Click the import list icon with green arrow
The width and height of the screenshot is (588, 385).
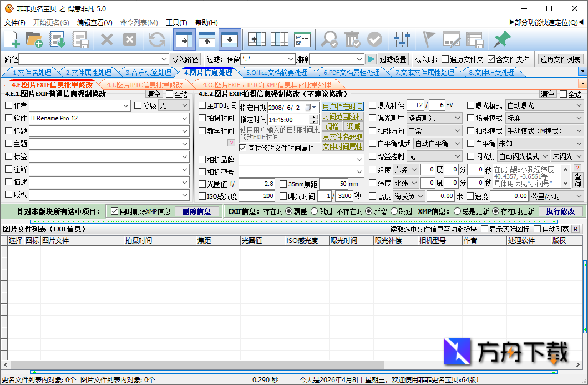coord(57,39)
